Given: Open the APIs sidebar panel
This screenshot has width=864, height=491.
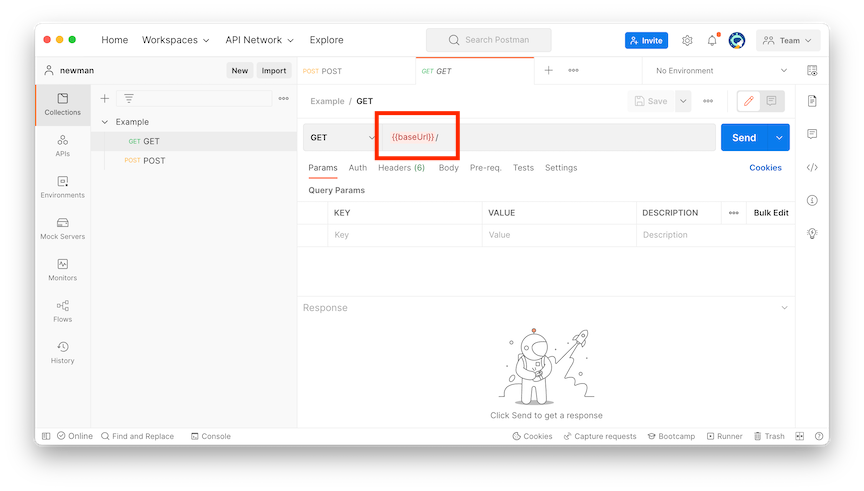Looking at the screenshot, I should tap(63, 145).
